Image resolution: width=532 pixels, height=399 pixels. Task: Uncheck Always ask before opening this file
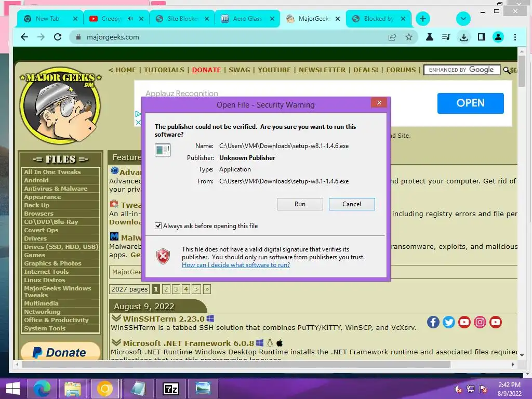158,225
